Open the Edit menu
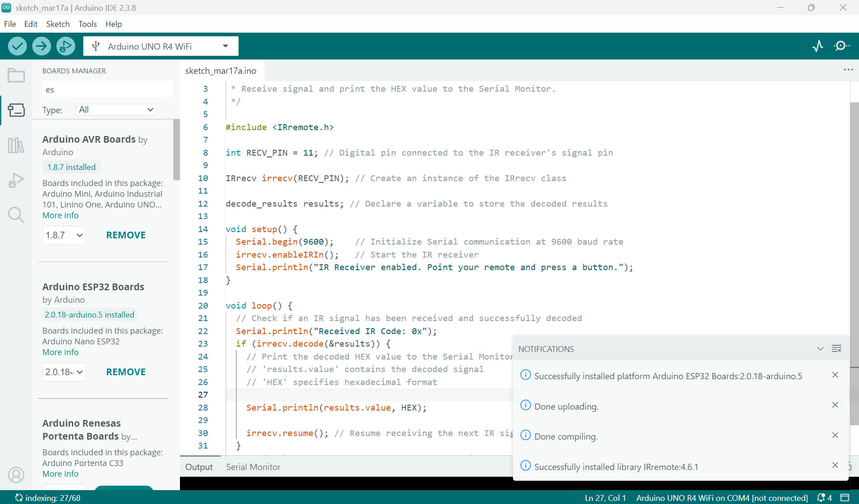The image size is (859, 504). (x=31, y=24)
